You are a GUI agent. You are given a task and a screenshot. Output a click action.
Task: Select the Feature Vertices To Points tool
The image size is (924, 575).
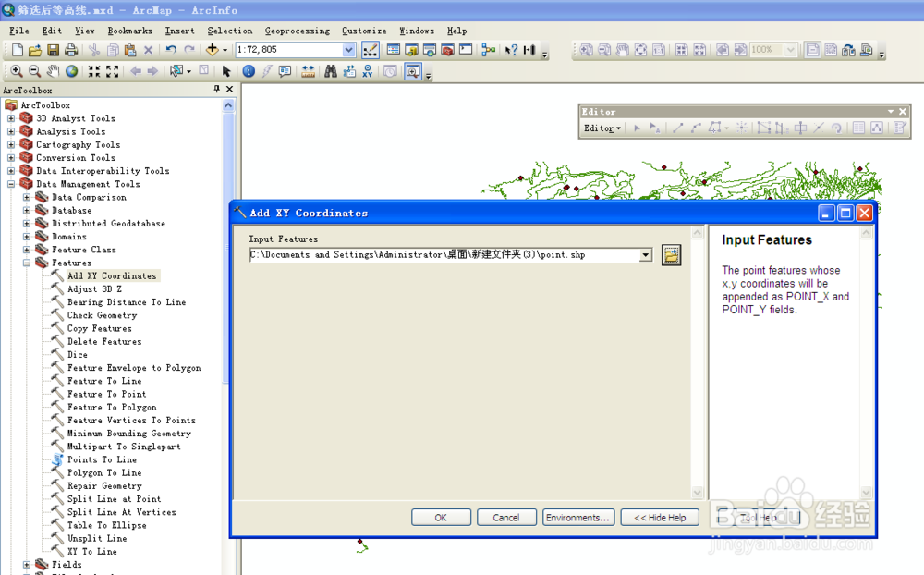pyautogui.click(x=131, y=421)
